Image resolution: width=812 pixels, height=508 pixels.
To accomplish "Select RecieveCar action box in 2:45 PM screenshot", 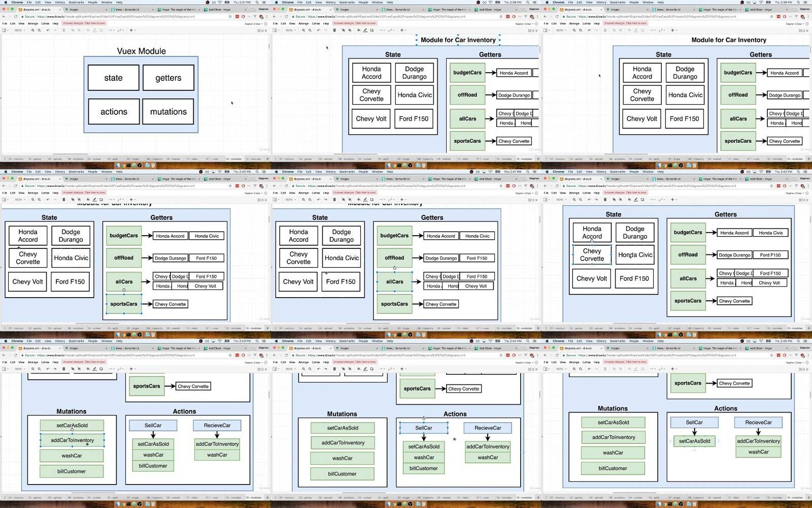I will (759, 422).
